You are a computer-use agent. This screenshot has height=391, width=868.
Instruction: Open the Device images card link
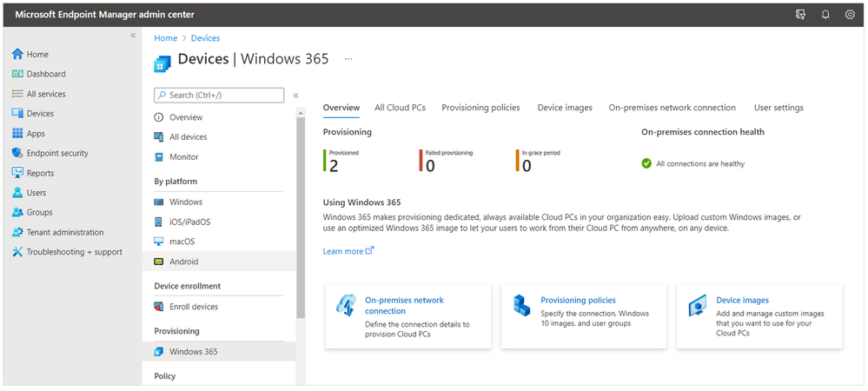pos(742,300)
